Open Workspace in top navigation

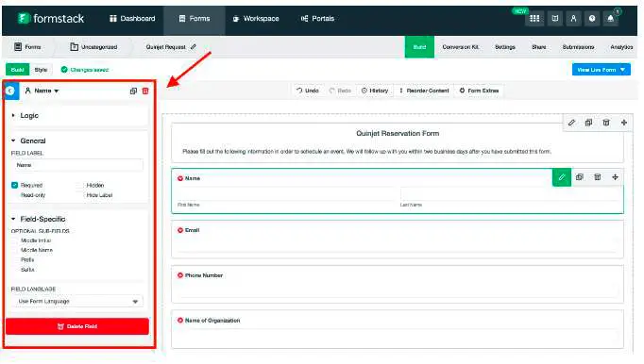point(256,19)
